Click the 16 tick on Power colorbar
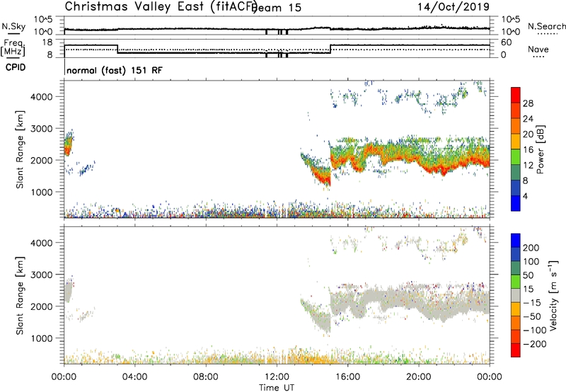 [x=528, y=150]
